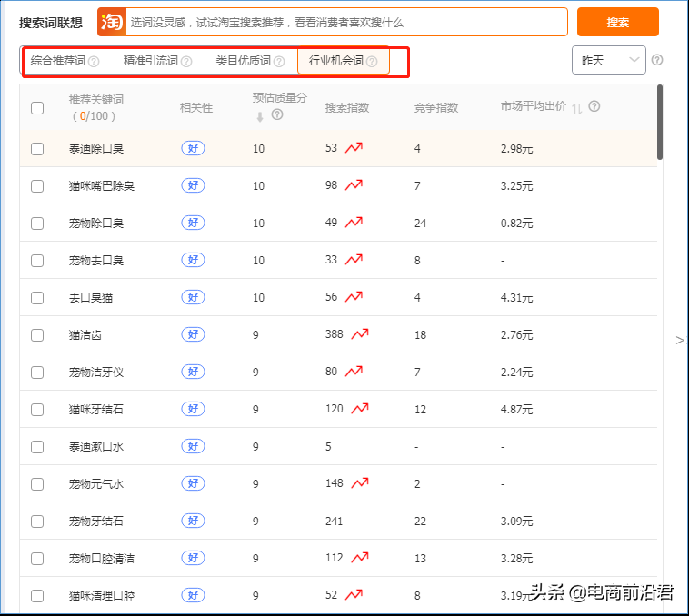This screenshot has height=616, width=689.
Task: Click the keyword 宠物元气水
Action: [95, 484]
